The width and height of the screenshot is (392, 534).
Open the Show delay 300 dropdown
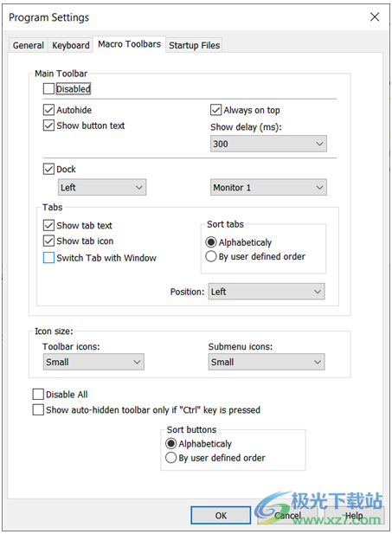click(x=268, y=144)
